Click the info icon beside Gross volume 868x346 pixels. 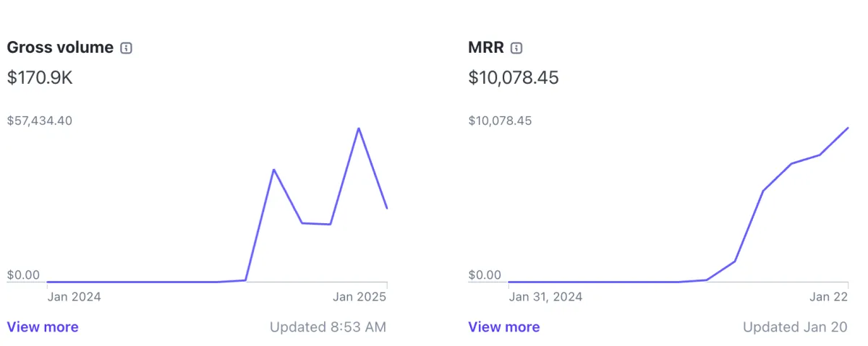click(x=127, y=48)
